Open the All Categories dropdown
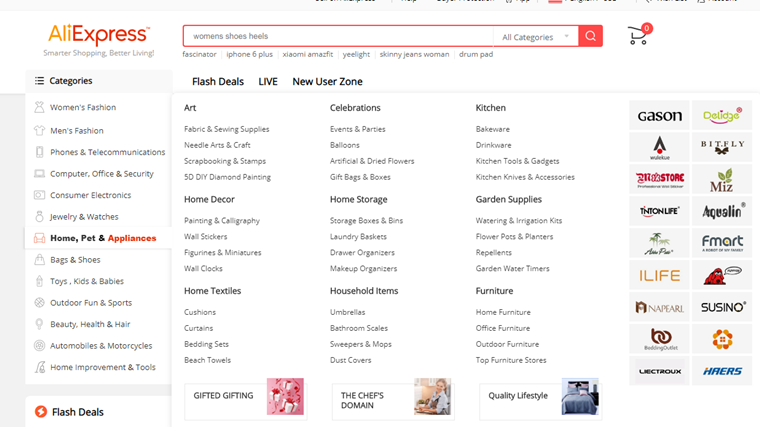The height and width of the screenshot is (427, 760). click(536, 37)
